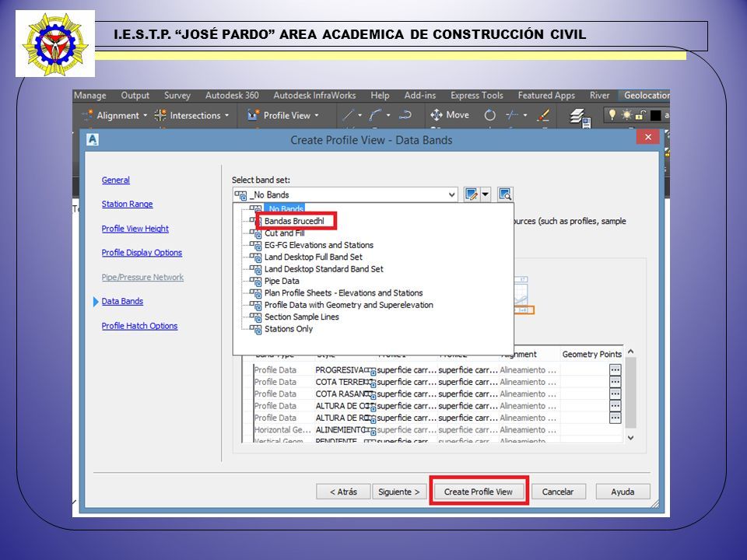
Task: Open the edit band set dropdown arrow
Action: [485, 194]
